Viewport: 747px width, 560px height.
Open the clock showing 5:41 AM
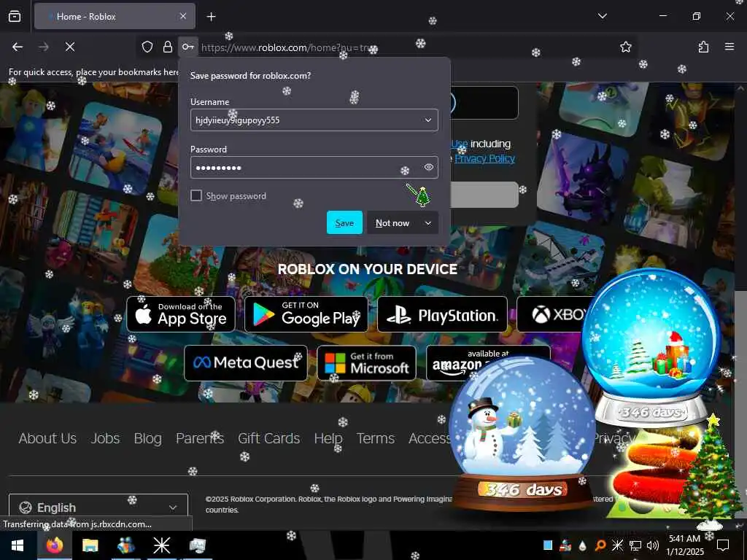[x=684, y=545]
